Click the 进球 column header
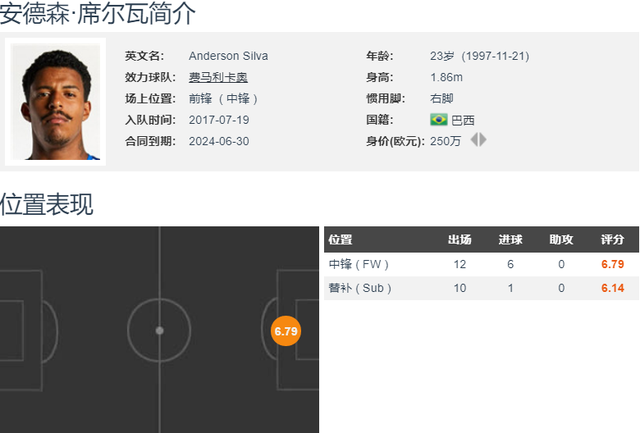This screenshot has width=640, height=433. pos(511,240)
